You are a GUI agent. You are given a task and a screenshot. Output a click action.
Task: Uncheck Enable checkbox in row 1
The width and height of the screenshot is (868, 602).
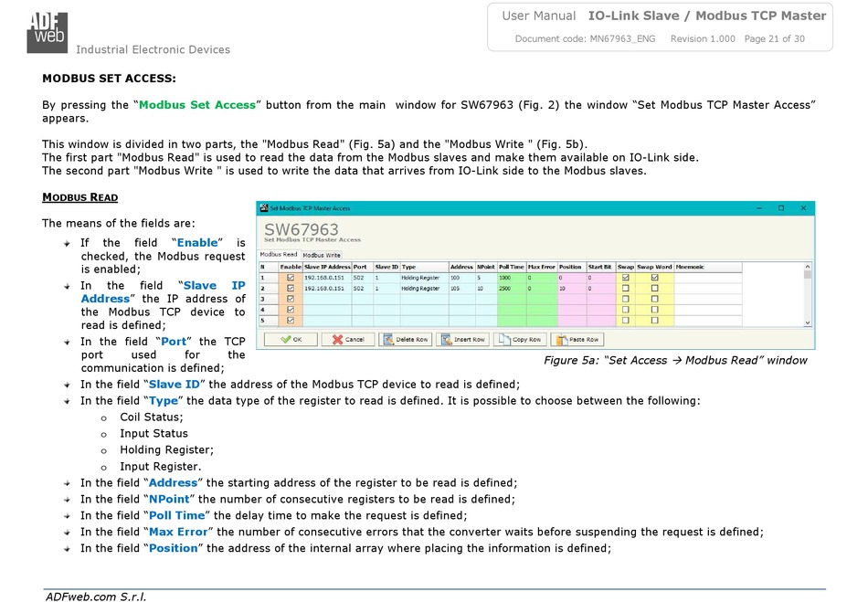(x=291, y=278)
